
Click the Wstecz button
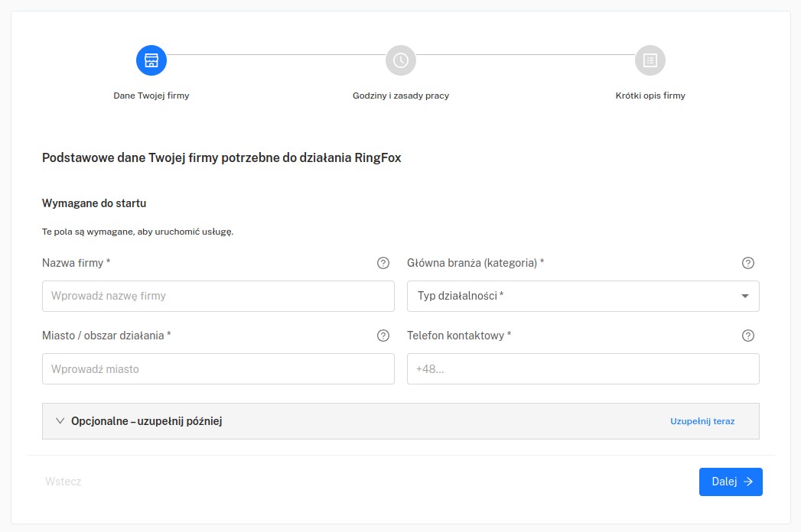63,482
